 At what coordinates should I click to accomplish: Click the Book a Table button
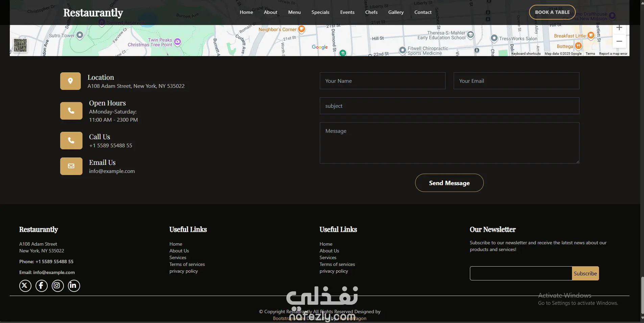coord(552,12)
